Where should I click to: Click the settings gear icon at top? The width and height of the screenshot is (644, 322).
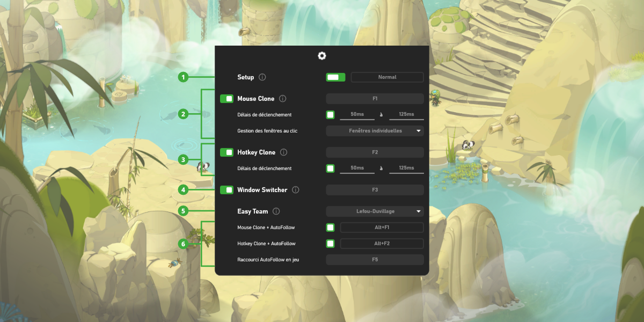[x=321, y=56]
